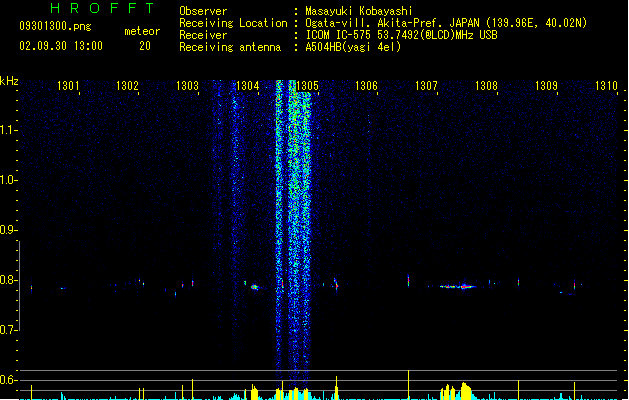
Task: Click the meteor echo blob just after 1304
Action: (255, 287)
